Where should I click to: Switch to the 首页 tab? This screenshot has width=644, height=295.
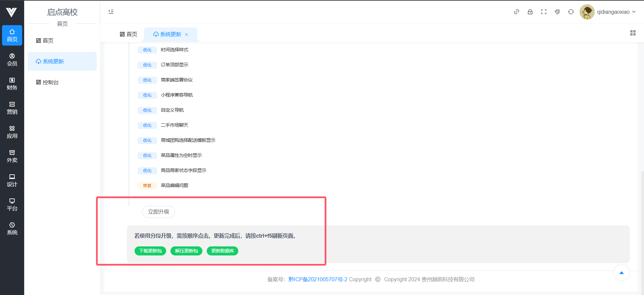coord(129,34)
